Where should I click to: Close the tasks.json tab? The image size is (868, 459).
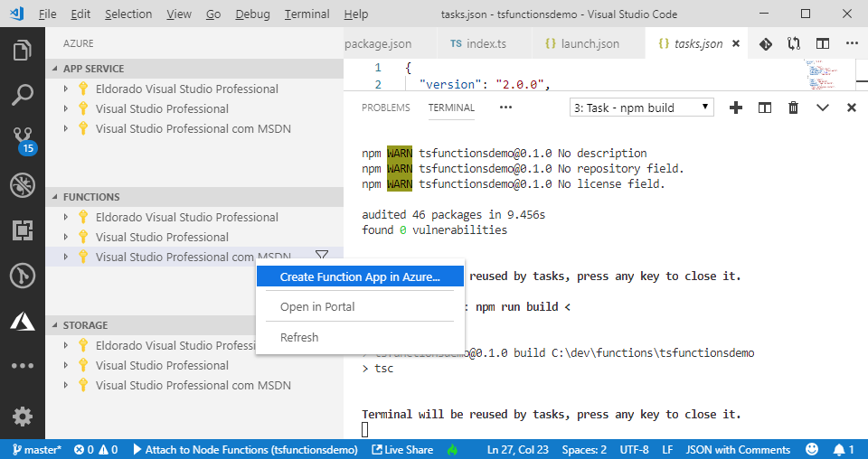click(736, 43)
